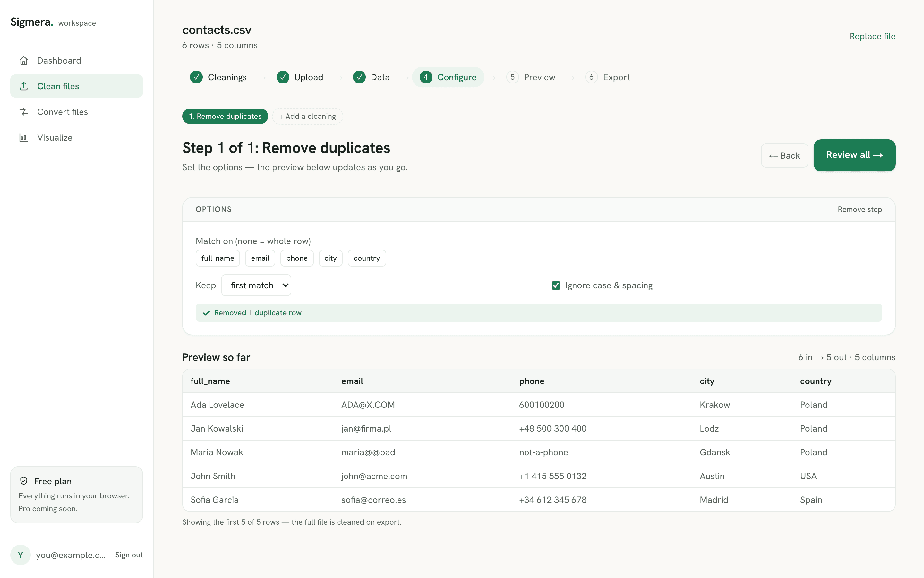This screenshot has height=578, width=924.
Task: Click the user avatar letter Y
Action: 20,555
